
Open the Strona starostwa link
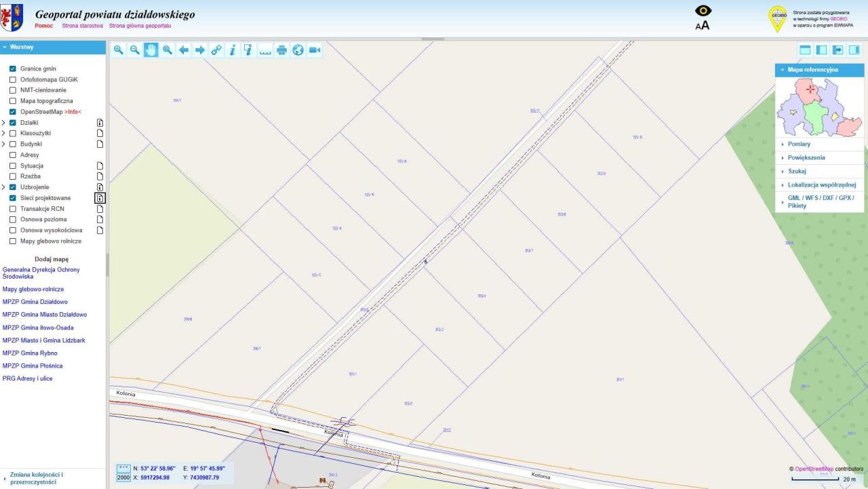82,26
